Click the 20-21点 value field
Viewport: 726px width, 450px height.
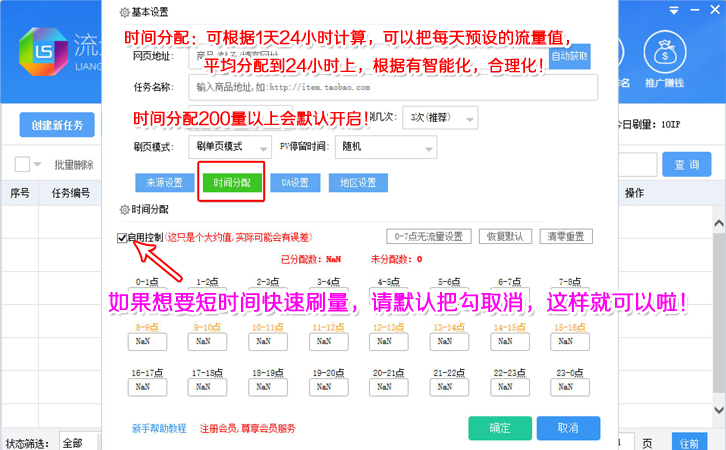[389, 387]
